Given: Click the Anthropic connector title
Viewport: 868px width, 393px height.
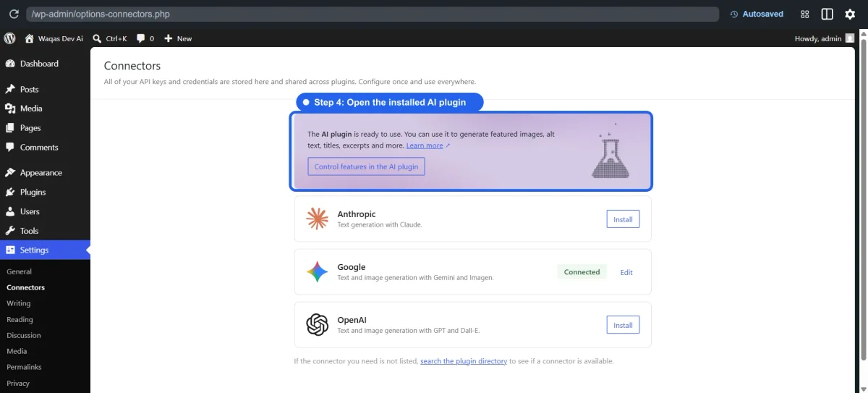Looking at the screenshot, I should coord(357,214).
